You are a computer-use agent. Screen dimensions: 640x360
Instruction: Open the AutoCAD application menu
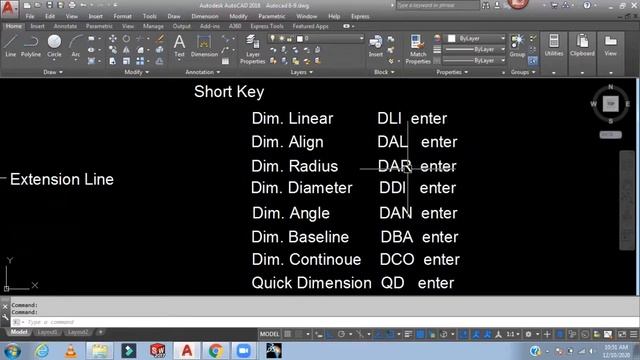tap(9, 8)
